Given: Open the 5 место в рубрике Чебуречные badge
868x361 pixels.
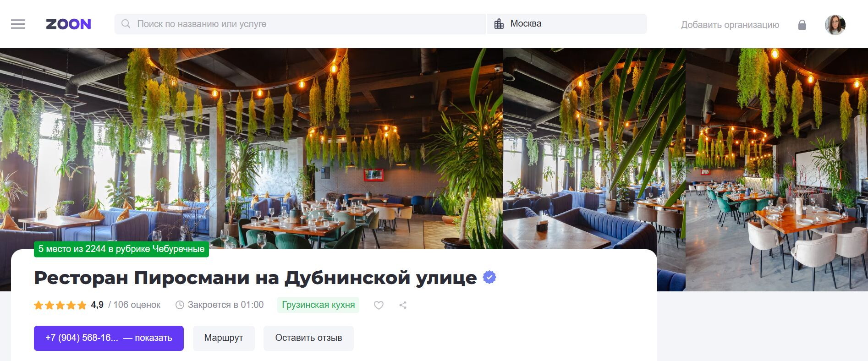Looking at the screenshot, I should pyautogui.click(x=121, y=249).
